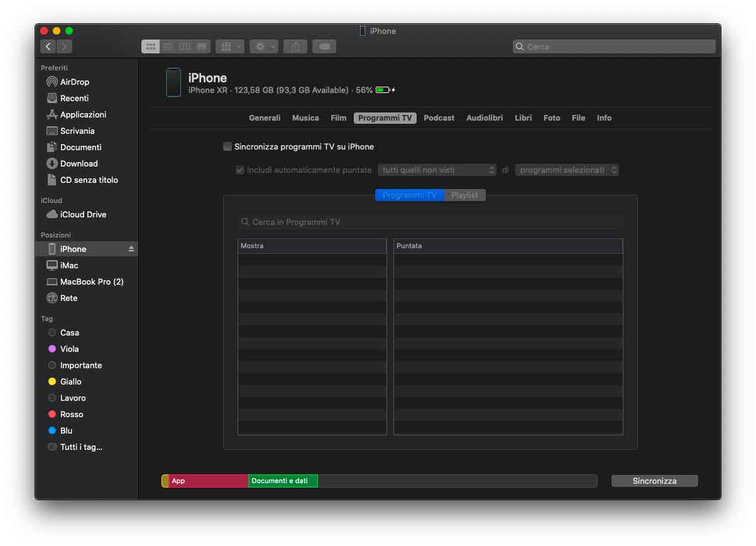756x546 pixels.
Task: Toggle Includi automaticamente puntate checkbox
Action: click(x=240, y=170)
